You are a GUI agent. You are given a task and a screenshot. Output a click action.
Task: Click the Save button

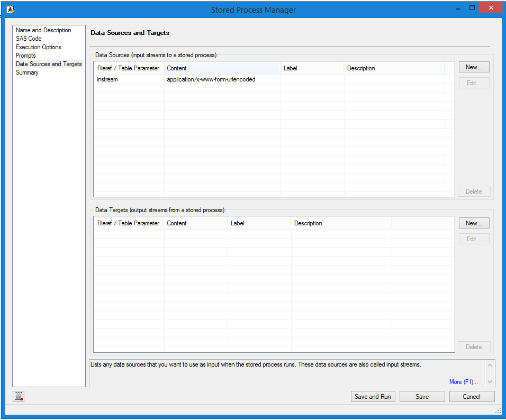point(422,397)
